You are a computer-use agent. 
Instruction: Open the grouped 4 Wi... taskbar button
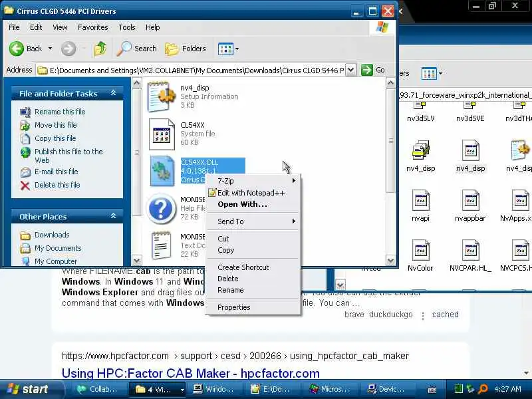click(x=158, y=389)
